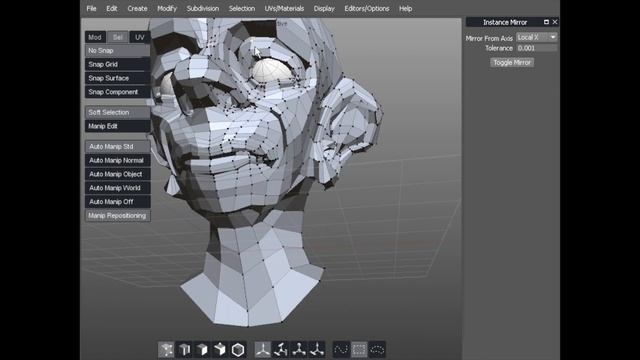This screenshot has height=360, width=640.
Task: Toggle Manip Repositioning
Action: click(118, 216)
